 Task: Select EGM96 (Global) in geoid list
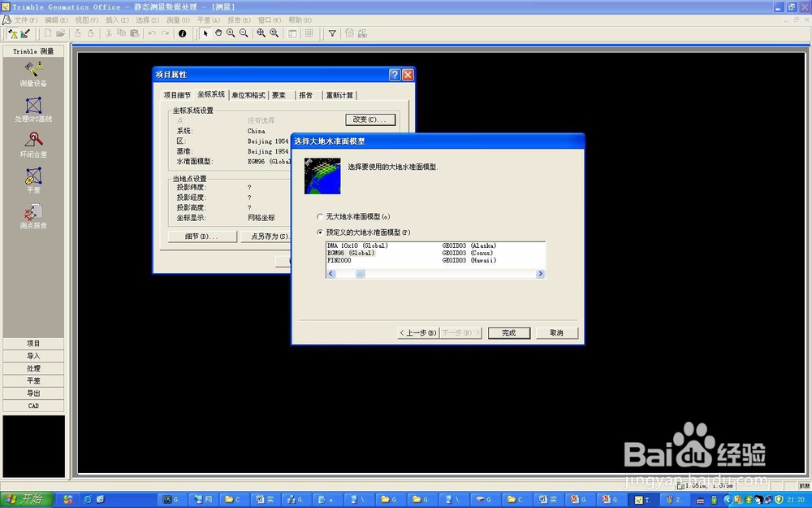[x=351, y=253]
